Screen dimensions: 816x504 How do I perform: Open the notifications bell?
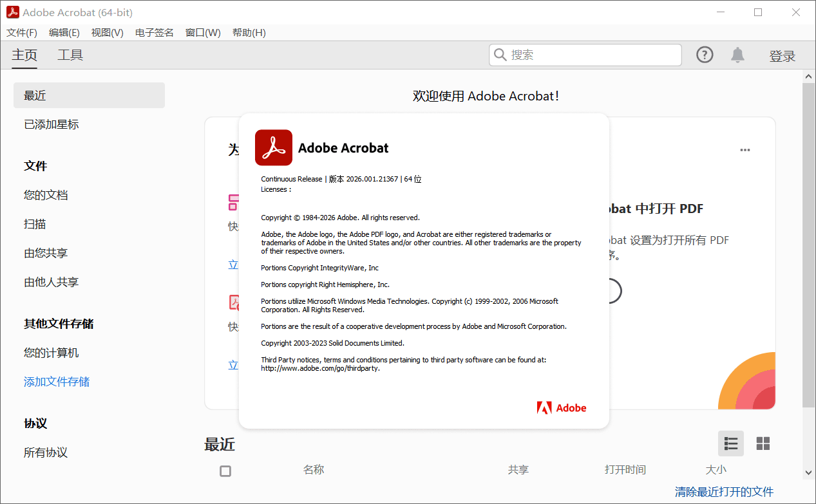click(737, 55)
